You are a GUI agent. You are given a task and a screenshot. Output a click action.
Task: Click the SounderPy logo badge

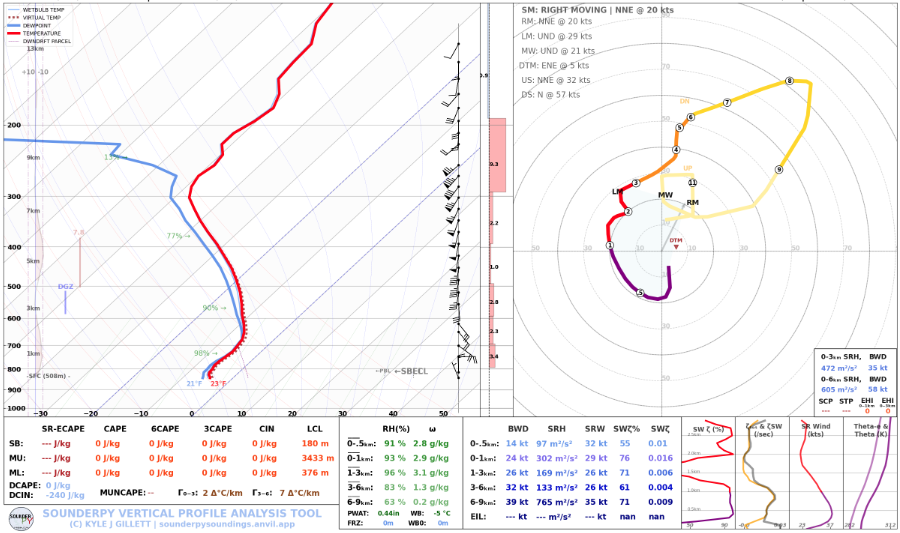pos(21,519)
